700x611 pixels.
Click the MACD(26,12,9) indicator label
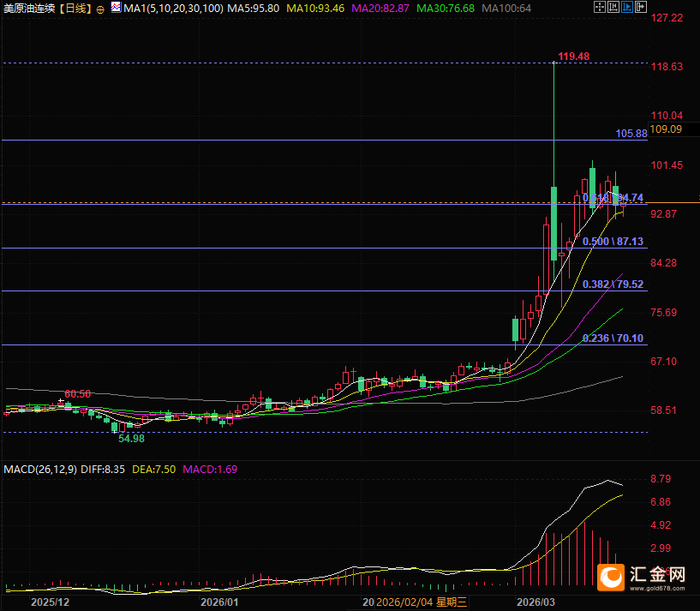tap(40, 470)
